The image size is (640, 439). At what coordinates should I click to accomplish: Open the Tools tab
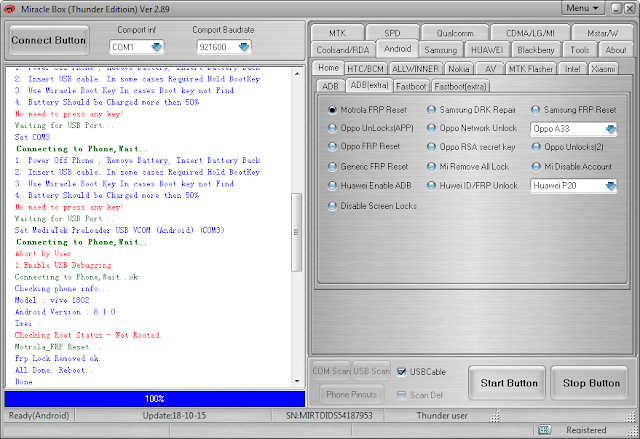coord(580,50)
